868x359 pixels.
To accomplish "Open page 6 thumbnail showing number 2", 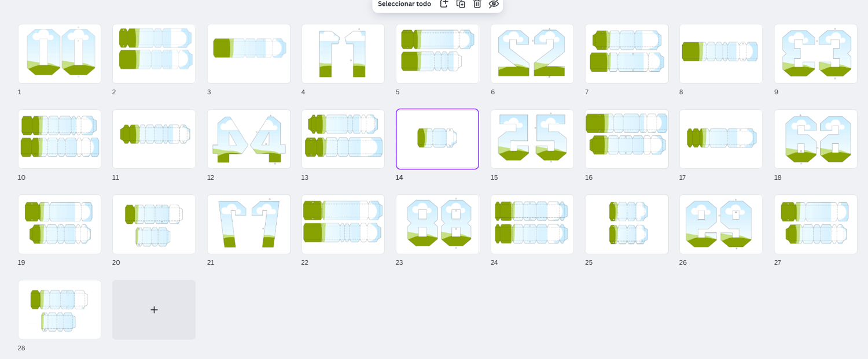I will pos(532,54).
